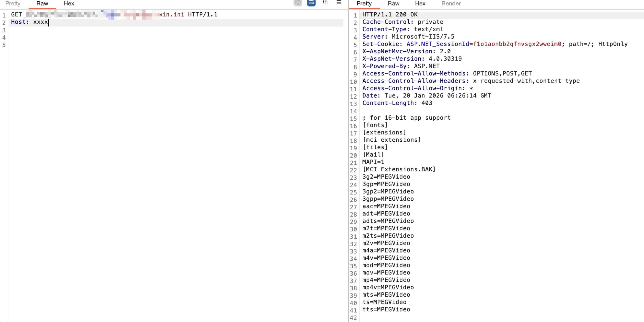Click the Host header value xxxx
Viewport: 644px width, 322px height.
tap(40, 22)
